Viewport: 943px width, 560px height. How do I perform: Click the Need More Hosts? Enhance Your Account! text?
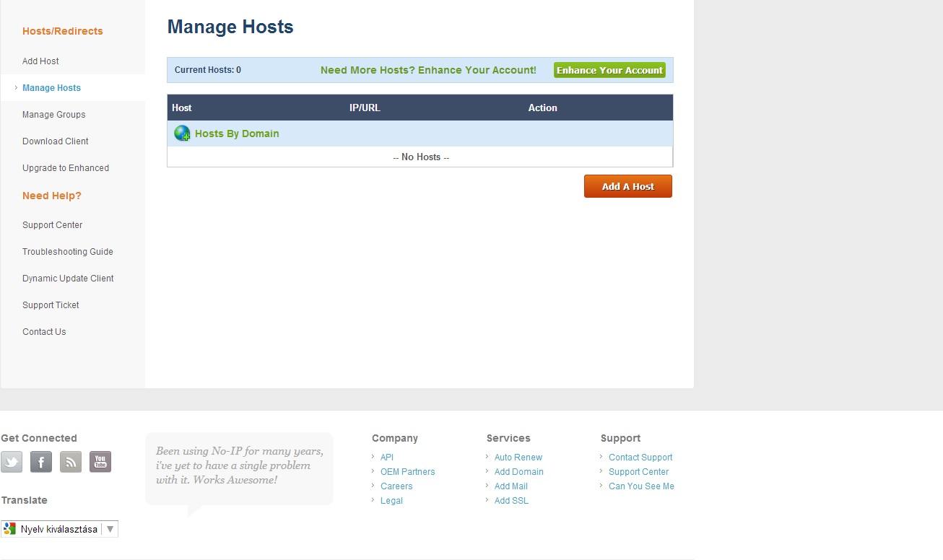click(428, 70)
